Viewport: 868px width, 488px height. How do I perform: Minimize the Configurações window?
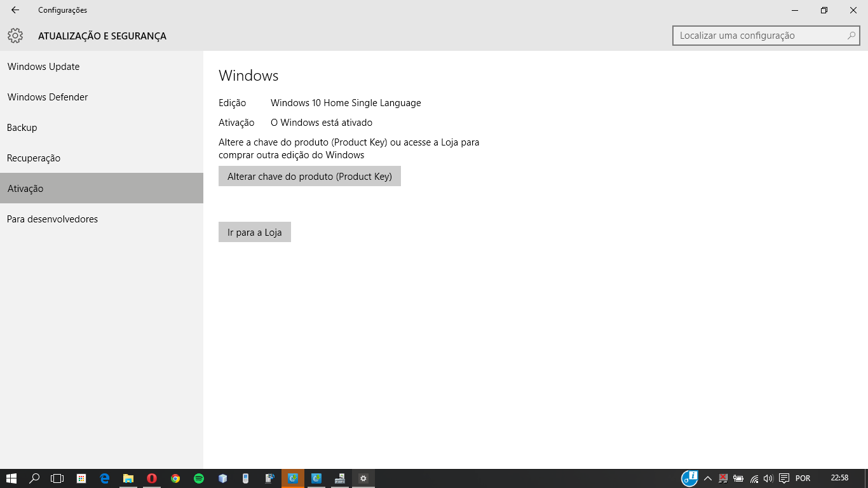795,10
